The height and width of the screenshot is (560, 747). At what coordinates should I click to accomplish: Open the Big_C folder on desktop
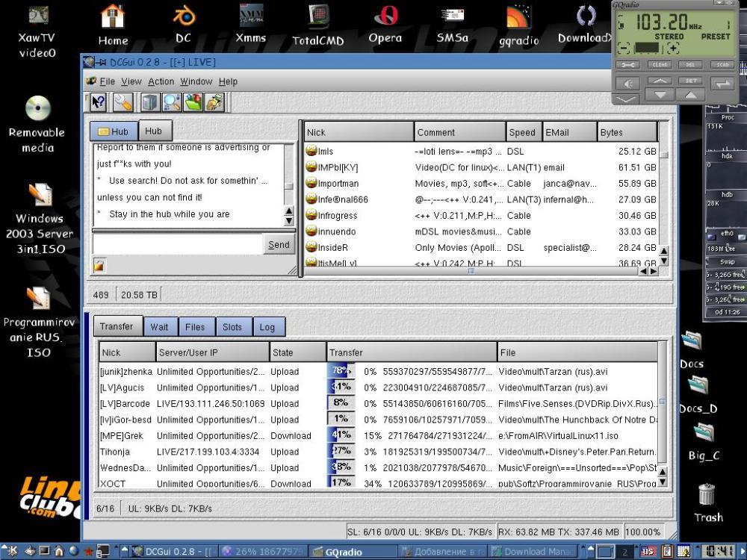point(704,442)
